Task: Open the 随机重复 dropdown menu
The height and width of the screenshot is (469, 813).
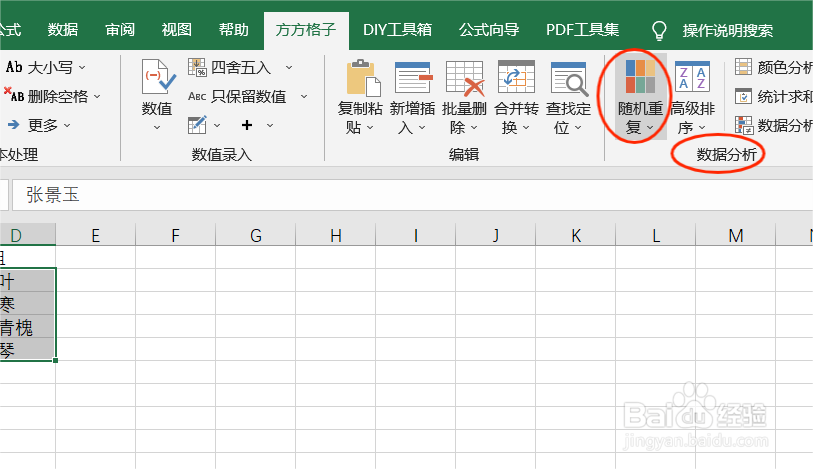Action: point(650,127)
